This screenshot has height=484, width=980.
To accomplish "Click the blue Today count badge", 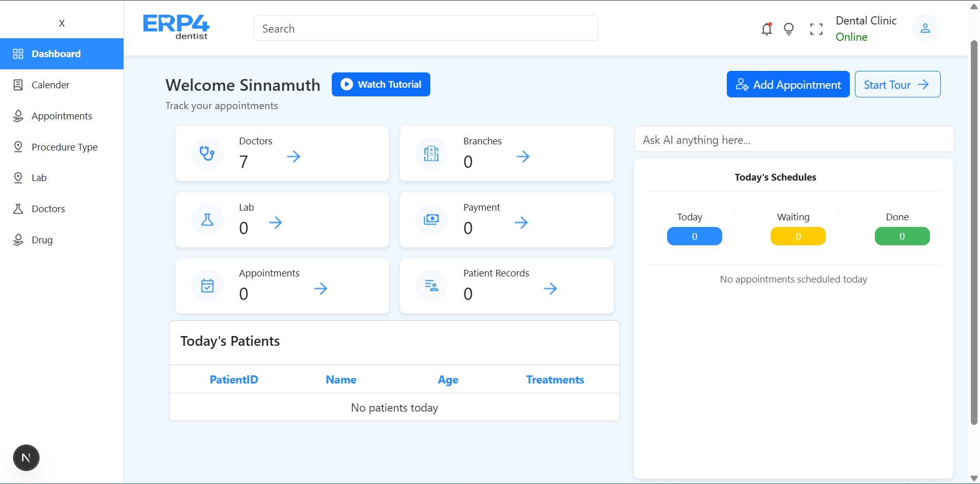I will [x=695, y=236].
